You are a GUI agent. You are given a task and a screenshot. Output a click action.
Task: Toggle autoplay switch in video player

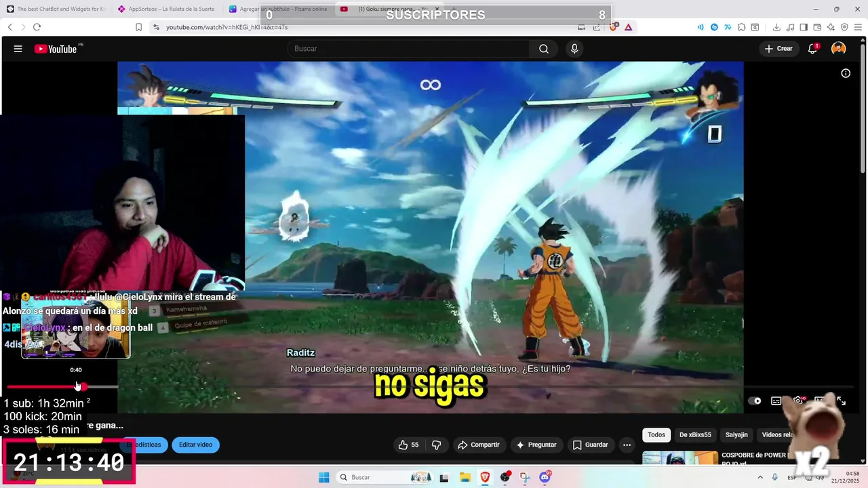pyautogui.click(x=754, y=401)
